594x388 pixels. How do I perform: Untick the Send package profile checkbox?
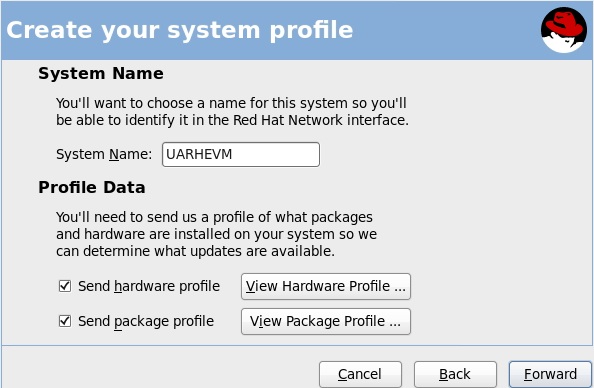65,321
